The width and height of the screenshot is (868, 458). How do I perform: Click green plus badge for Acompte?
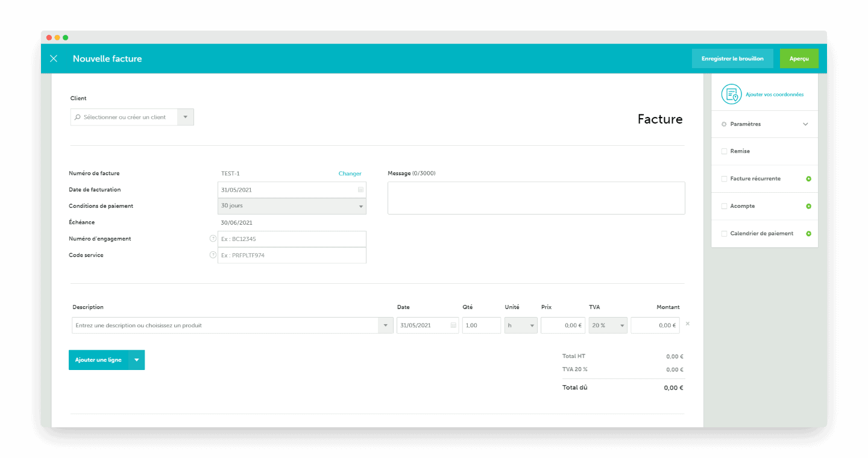coord(808,206)
